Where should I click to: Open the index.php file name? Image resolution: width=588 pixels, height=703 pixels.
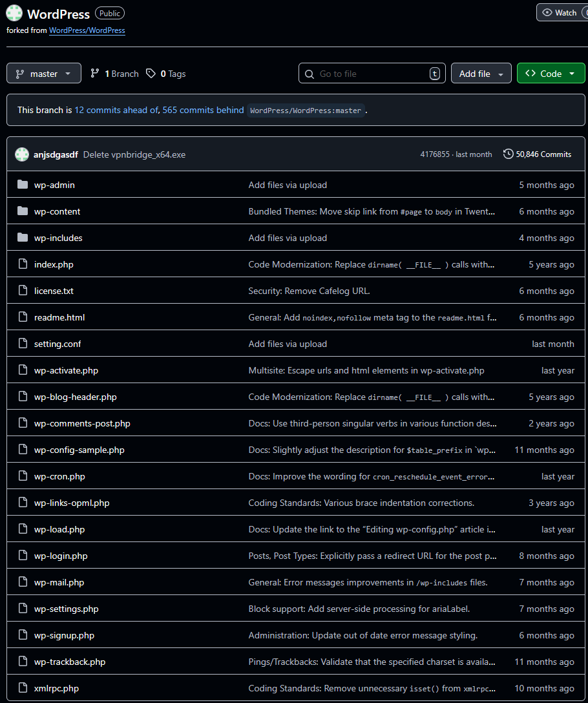[x=54, y=264]
